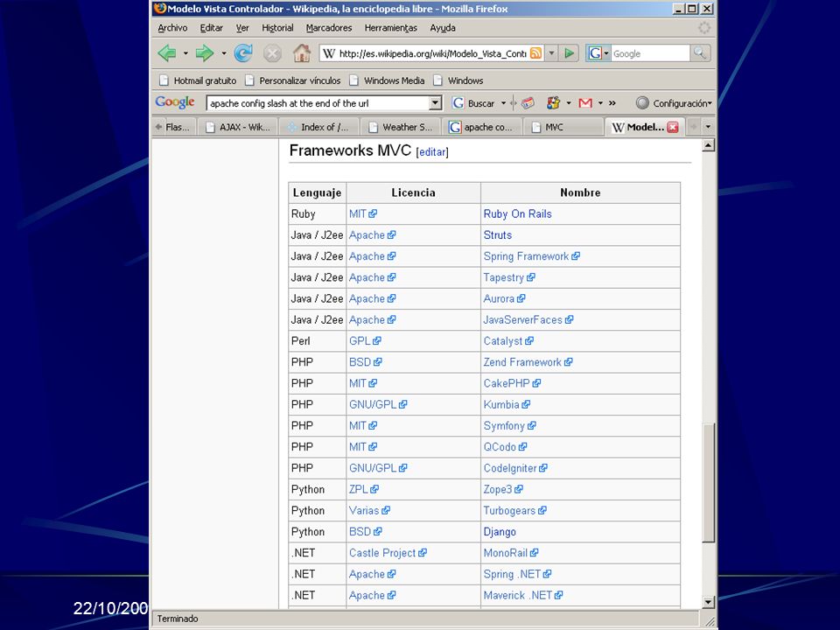Open the forward history dropdown arrow

click(223, 53)
